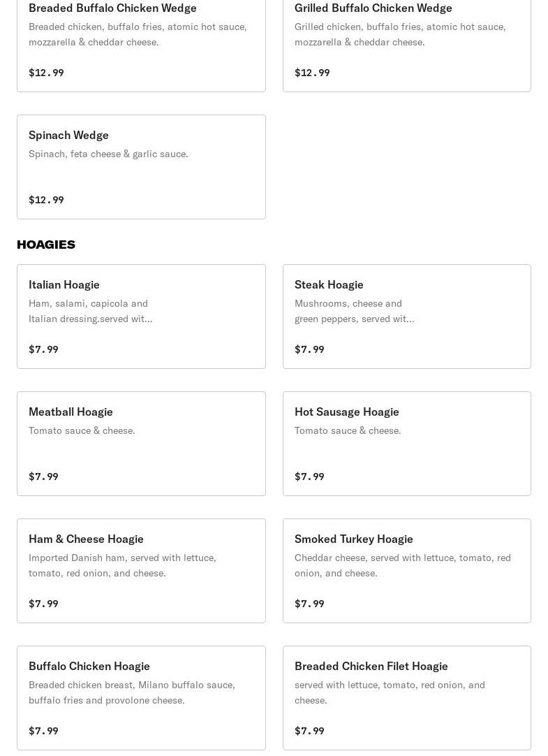This screenshot has width=548, height=756.
Task: Select the Spinach Wedge menu card
Action: tap(141, 167)
